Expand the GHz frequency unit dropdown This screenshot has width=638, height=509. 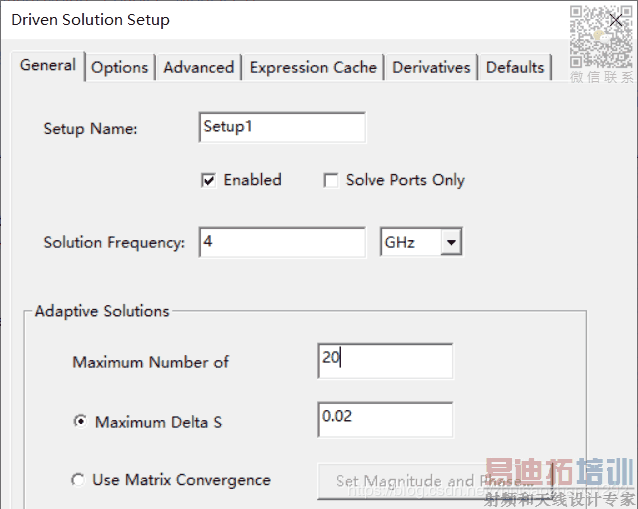451,243
